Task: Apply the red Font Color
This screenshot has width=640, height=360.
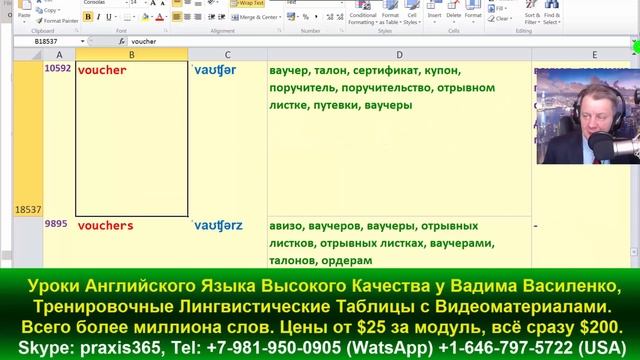Action: (160, 17)
